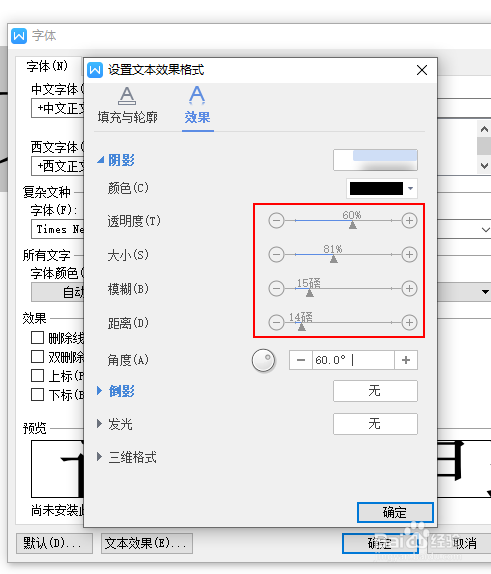Toggle the 上标 checkbox
Image resolution: width=491 pixels, height=574 pixels.
(x=37, y=376)
